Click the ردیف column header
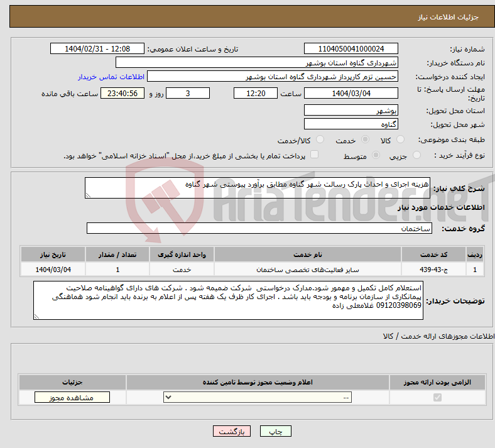495x448 pixels. point(475,254)
